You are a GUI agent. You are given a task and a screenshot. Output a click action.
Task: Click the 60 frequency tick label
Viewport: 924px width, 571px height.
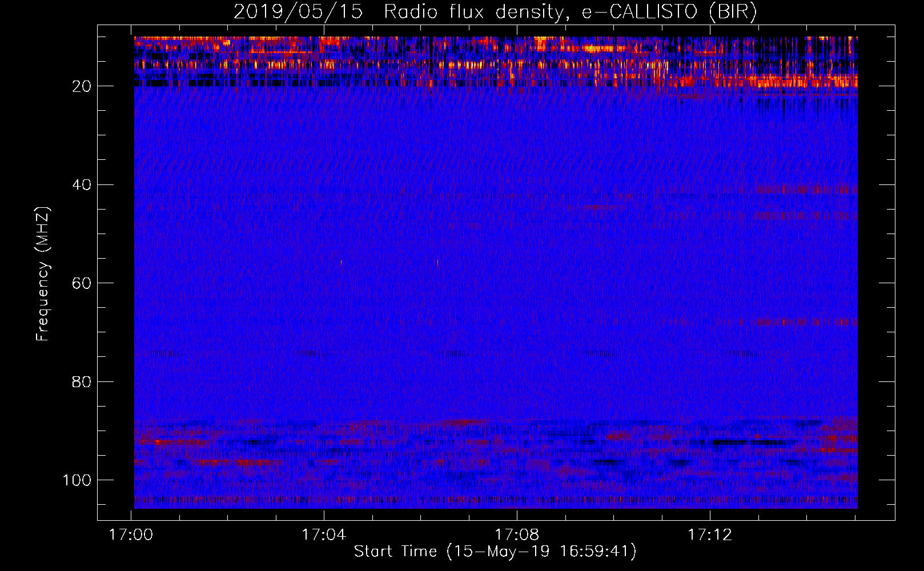tap(82, 283)
